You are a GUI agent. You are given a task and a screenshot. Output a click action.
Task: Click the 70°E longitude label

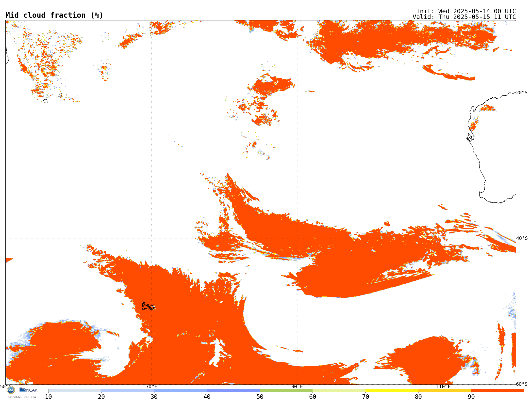(151, 386)
